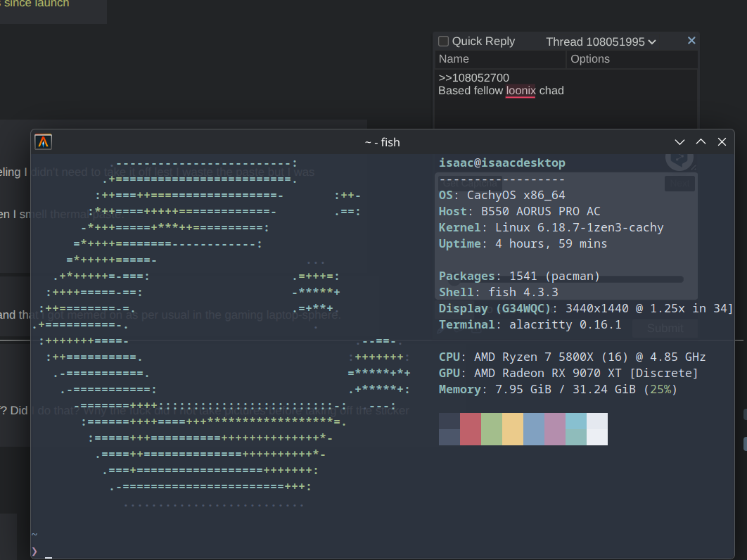Close the Quick Reply panel

coord(691,41)
